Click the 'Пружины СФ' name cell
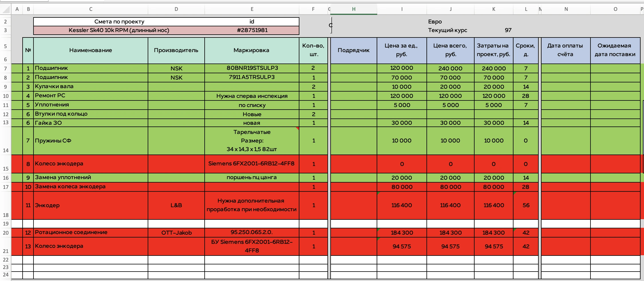 [x=91, y=141]
